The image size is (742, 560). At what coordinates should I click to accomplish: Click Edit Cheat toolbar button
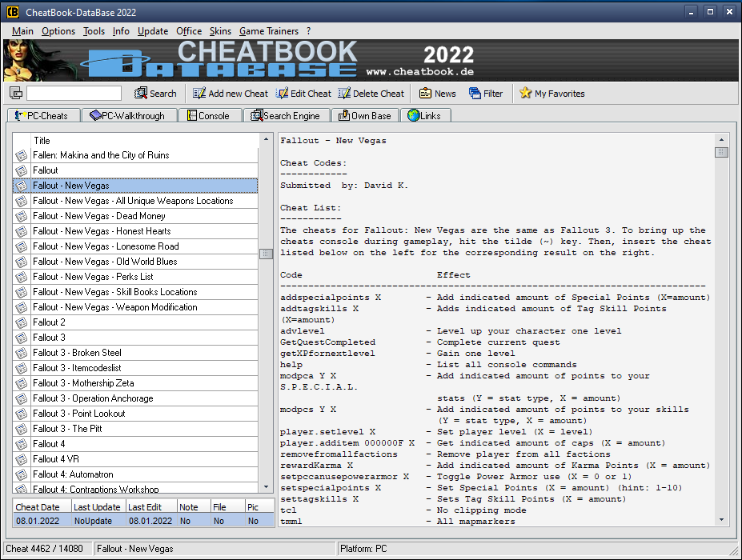[304, 93]
